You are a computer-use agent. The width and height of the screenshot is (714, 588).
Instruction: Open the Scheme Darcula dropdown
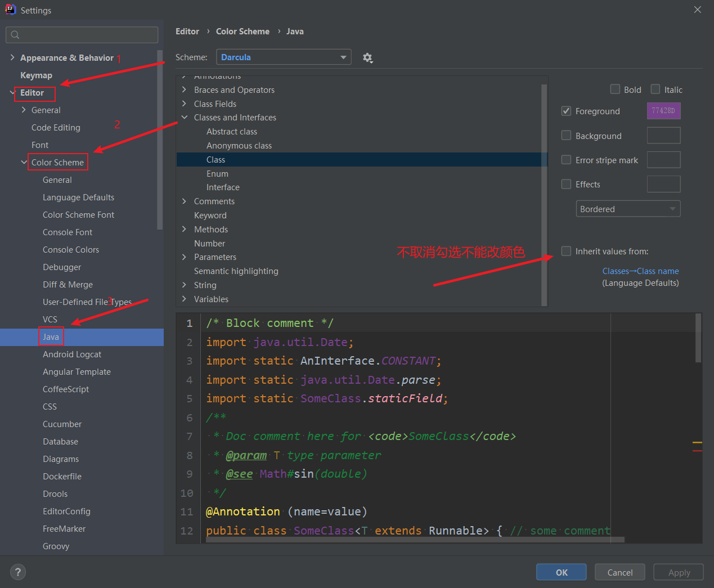coord(284,57)
